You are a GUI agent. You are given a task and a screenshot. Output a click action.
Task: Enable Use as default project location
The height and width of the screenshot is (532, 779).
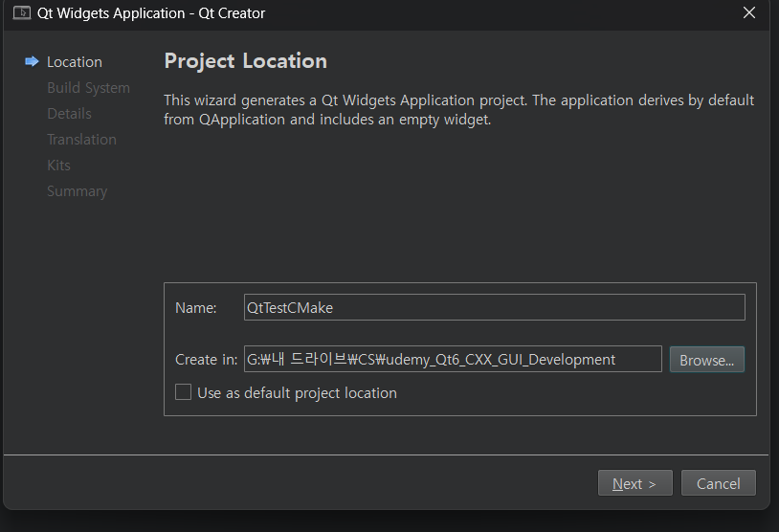point(184,392)
